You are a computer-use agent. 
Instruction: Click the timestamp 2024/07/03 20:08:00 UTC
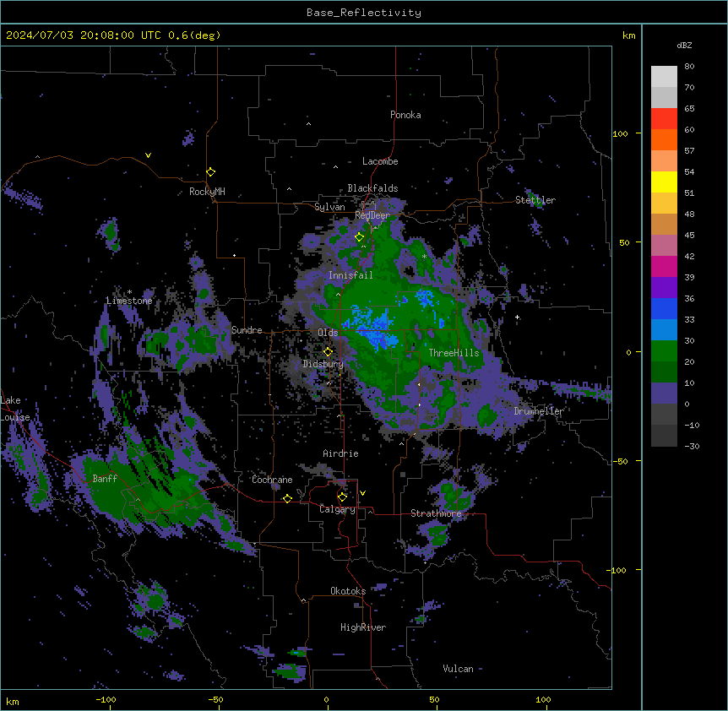84,35
